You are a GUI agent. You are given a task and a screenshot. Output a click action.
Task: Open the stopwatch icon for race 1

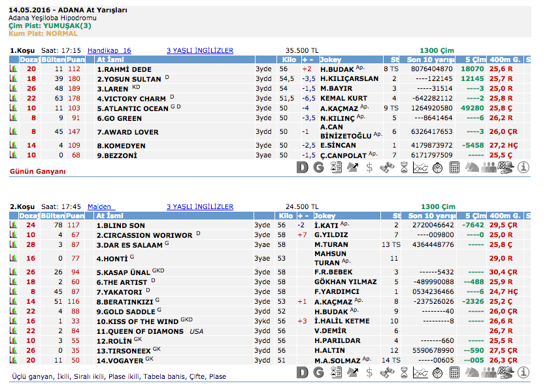pyautogui.click(x=437, y=167)
